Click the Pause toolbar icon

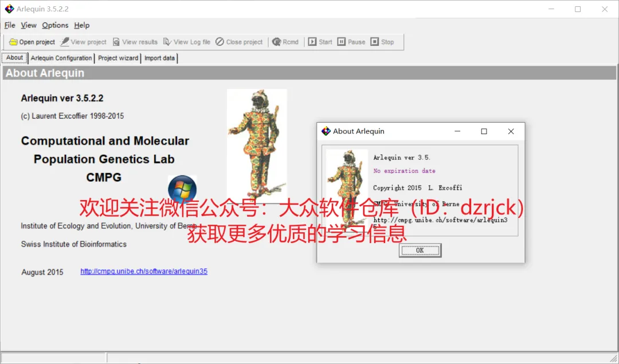(x=342, y=42)
